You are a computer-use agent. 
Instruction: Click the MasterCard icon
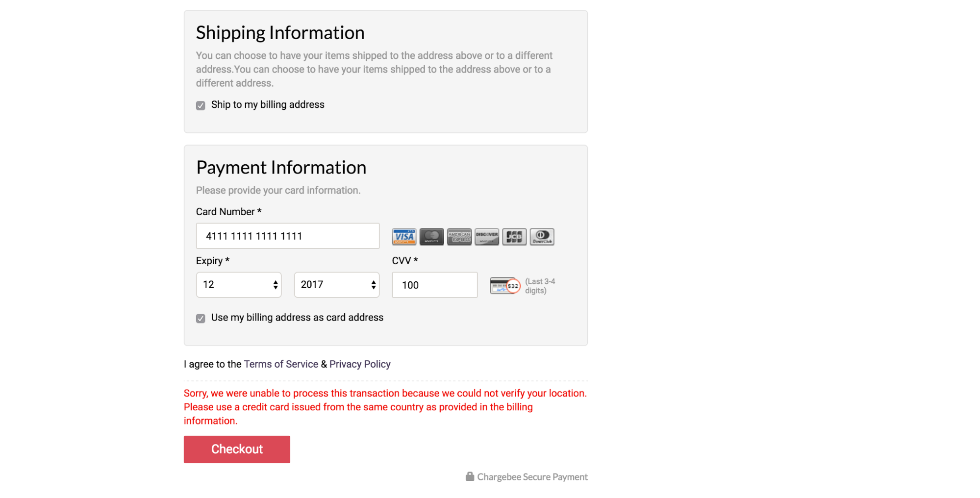point(431,237)
